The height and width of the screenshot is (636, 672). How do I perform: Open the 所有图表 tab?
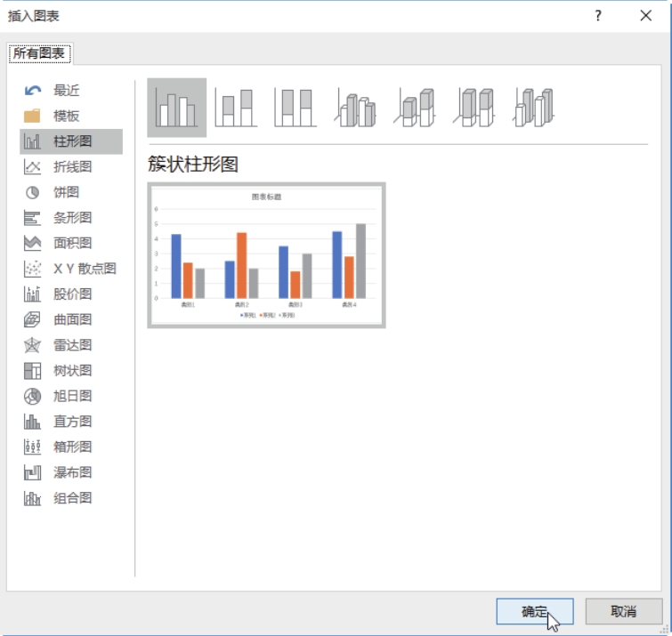[39, 53]
